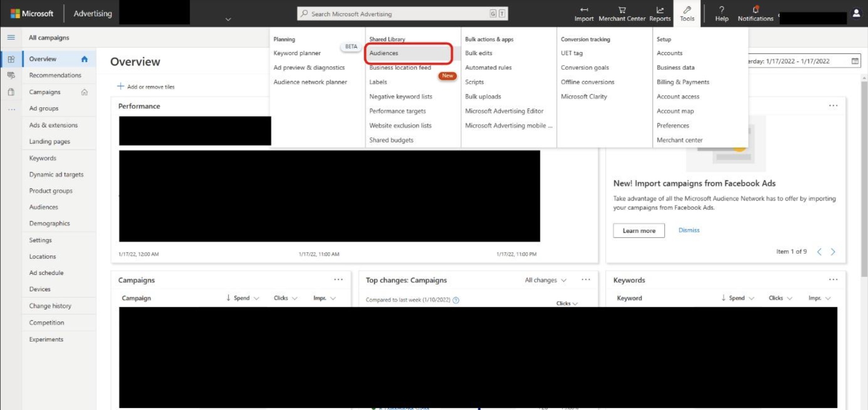Click Campaigns performance ellipsis menu

coord(338,280)
